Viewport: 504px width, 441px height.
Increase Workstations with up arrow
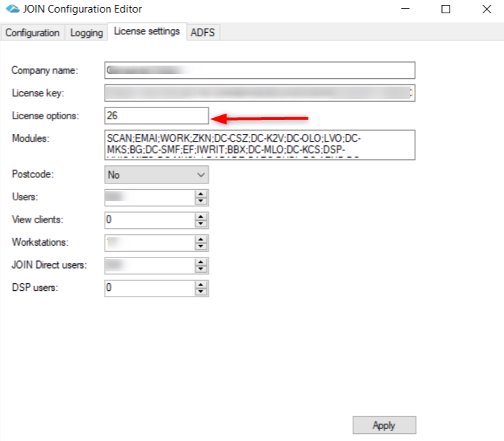201,239
